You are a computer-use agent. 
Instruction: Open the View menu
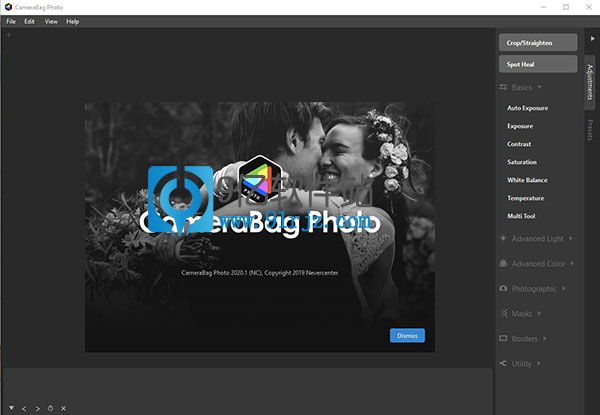(51, 21)
